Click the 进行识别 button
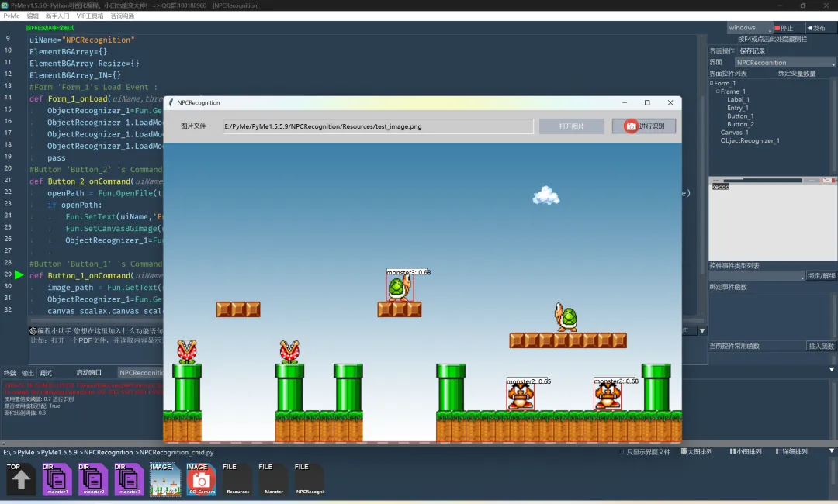The width and height of the screenshot is (838, 504). tap(644, 126)
